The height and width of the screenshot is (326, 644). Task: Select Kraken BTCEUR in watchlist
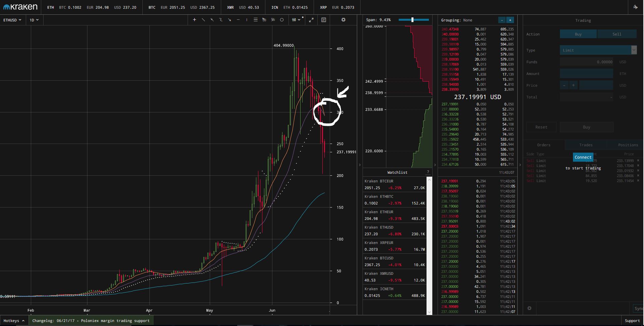pyautogui.click(x=395, y=184)
